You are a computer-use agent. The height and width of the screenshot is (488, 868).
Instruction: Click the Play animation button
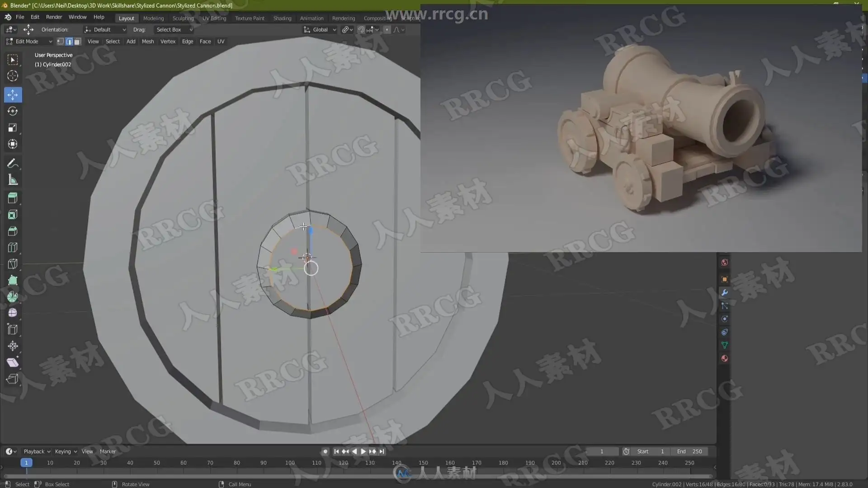(x=363, y=451)
